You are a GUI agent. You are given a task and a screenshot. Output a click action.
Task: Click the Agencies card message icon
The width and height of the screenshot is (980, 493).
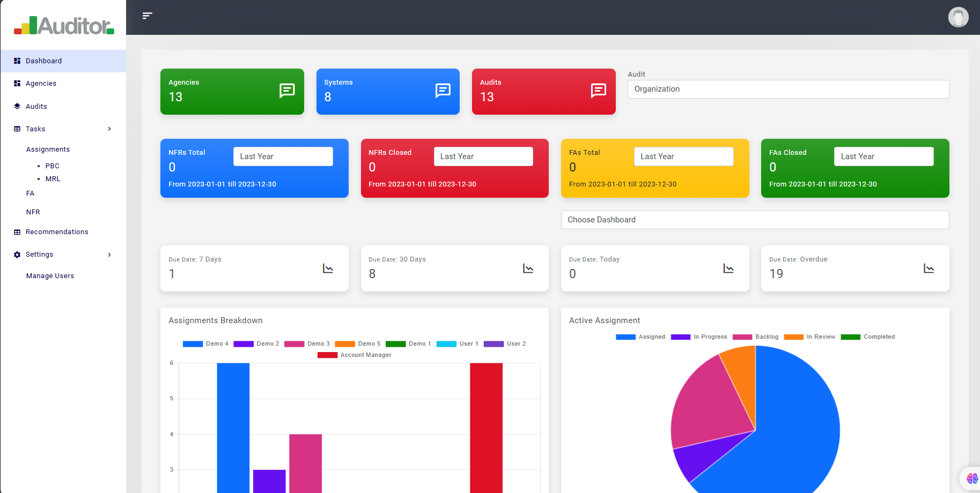287,91
